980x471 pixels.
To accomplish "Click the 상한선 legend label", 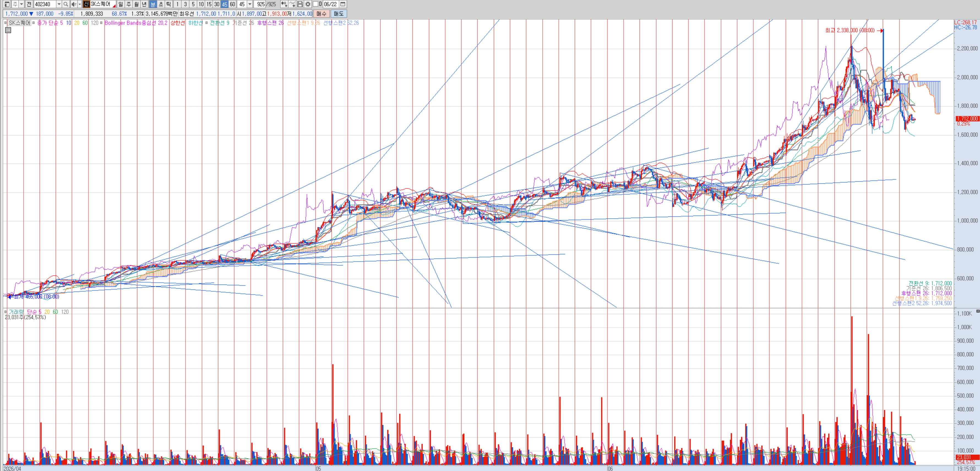I will [178, 23].
